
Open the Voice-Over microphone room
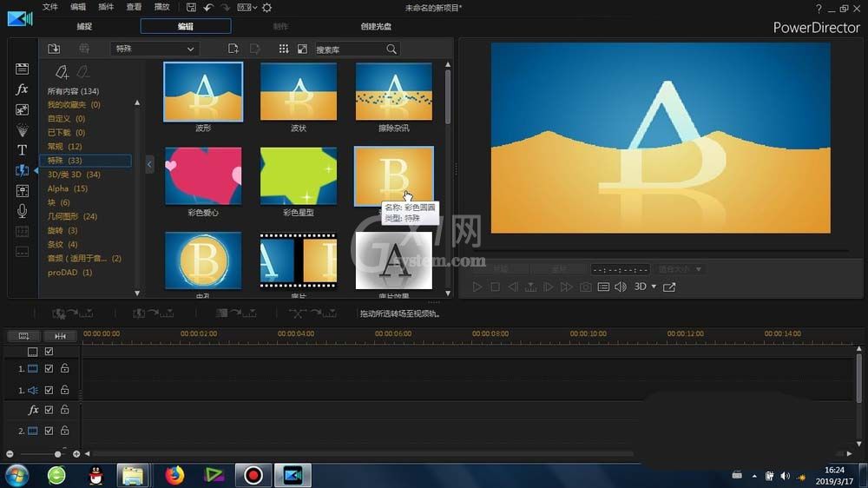pyautogui.click(x=22, y=211)
